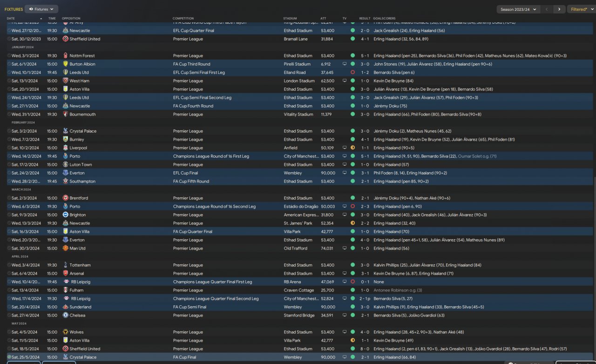Image resolution: width=596 pixels, height=364 pixels.
Task: Click the Goalscorers column header
Action: (x=383, y=19)
